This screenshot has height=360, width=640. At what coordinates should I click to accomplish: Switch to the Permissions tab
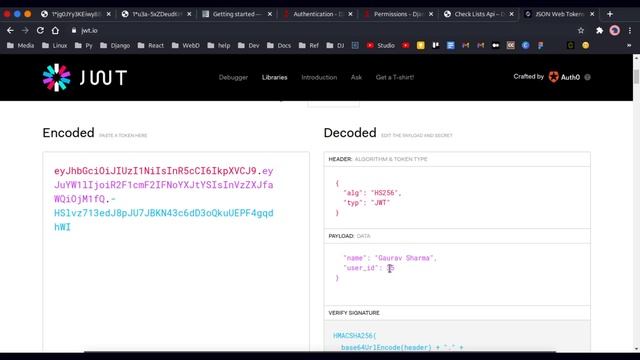(x=399, y=14)
